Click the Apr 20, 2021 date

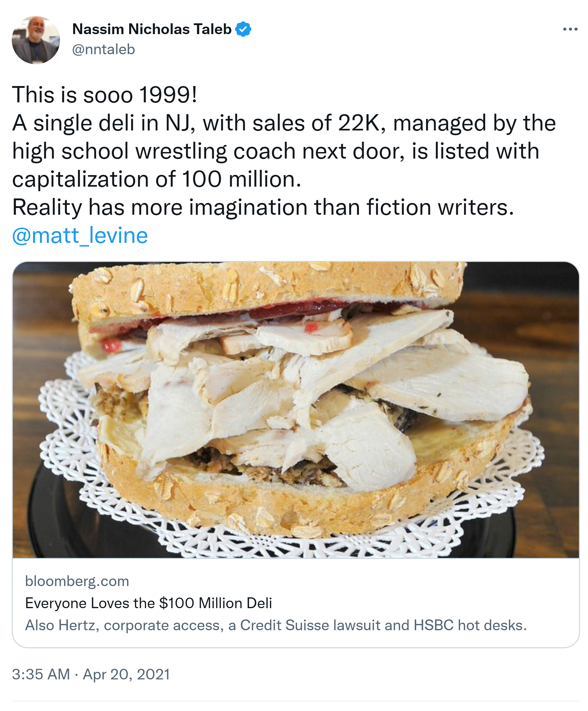[126, 674]
